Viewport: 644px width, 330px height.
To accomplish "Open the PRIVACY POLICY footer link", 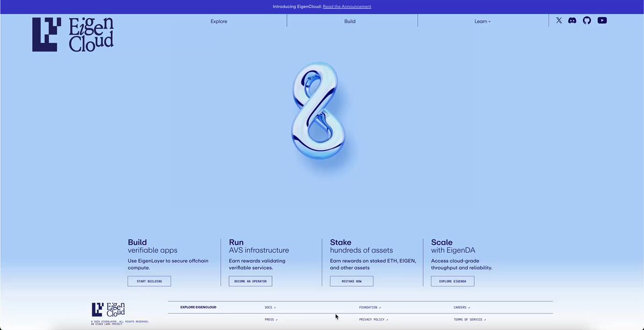I will tap(373, 319).
